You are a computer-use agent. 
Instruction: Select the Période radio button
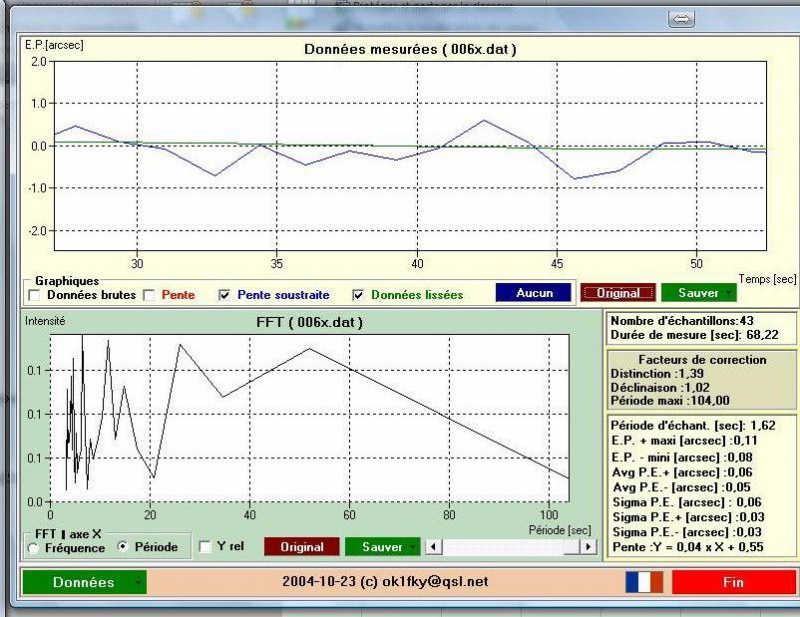point(123,547)
